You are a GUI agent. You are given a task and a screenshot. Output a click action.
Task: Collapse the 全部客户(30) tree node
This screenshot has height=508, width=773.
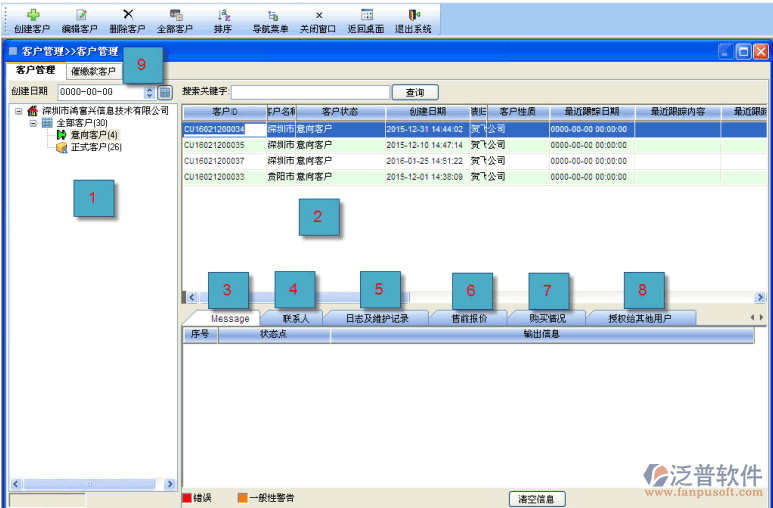(x=33, y=123)
